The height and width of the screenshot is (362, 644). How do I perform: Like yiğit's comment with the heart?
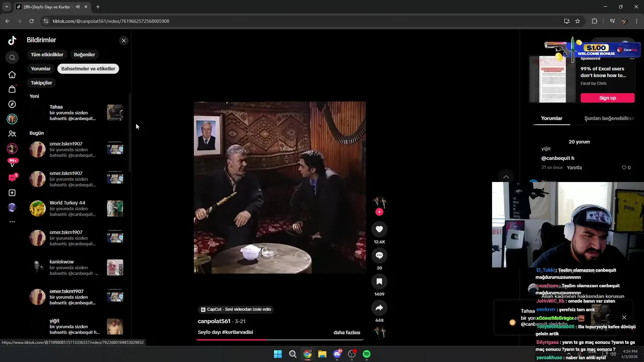(x=624, y=167)
